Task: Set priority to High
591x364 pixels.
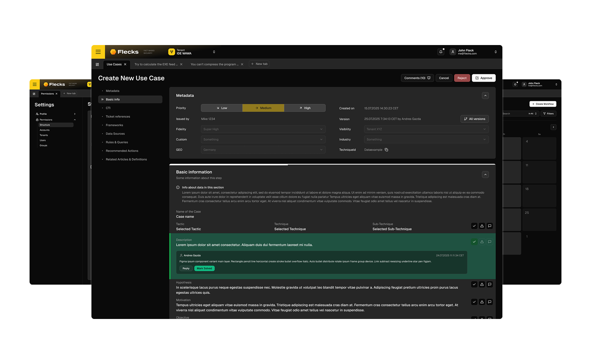Action: [x=305, y=108]
